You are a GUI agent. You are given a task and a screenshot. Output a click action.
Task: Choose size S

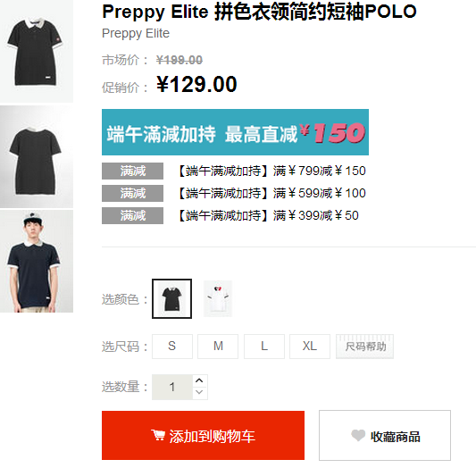point(172,347)
